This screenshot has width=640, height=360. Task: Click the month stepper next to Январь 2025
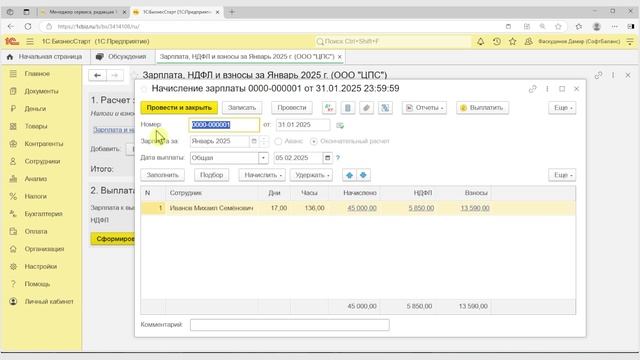pyautogui.click(x=264, y=141)
